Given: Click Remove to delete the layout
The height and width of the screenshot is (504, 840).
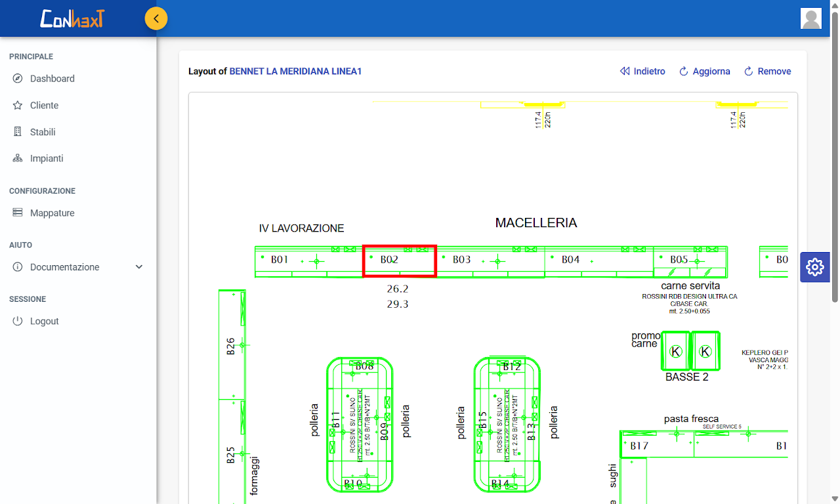Looking at the screenshot, I should (767, 72).
